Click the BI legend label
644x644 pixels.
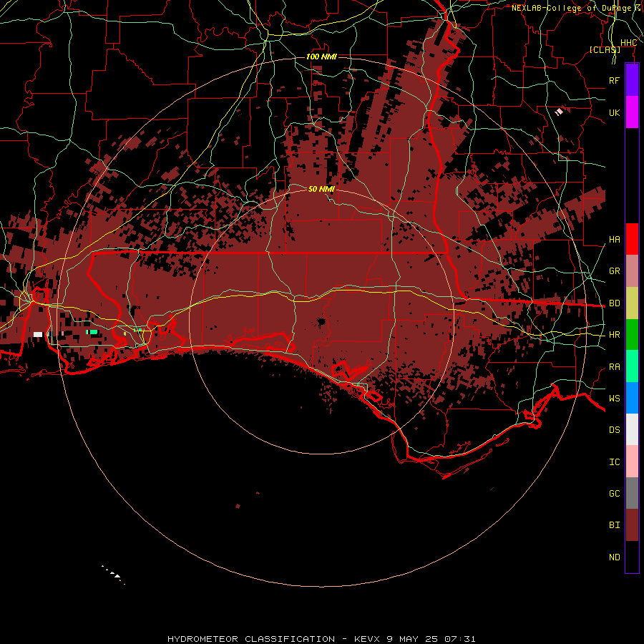[x=615, y=525]
